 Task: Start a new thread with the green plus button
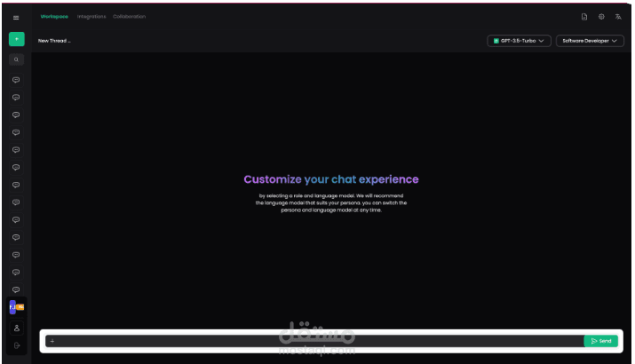[17, 39]
